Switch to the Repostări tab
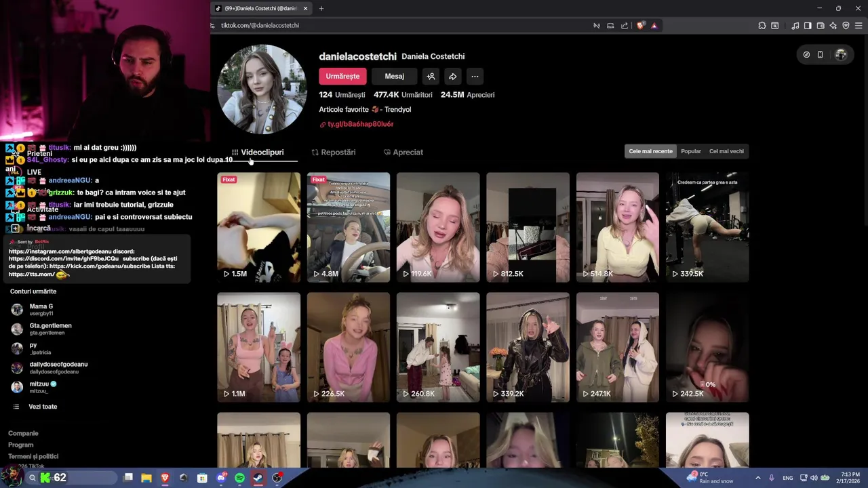 point(334,152)
